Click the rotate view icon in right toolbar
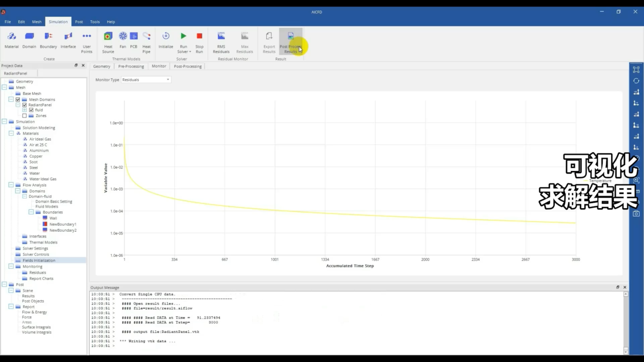 (636, 80)
